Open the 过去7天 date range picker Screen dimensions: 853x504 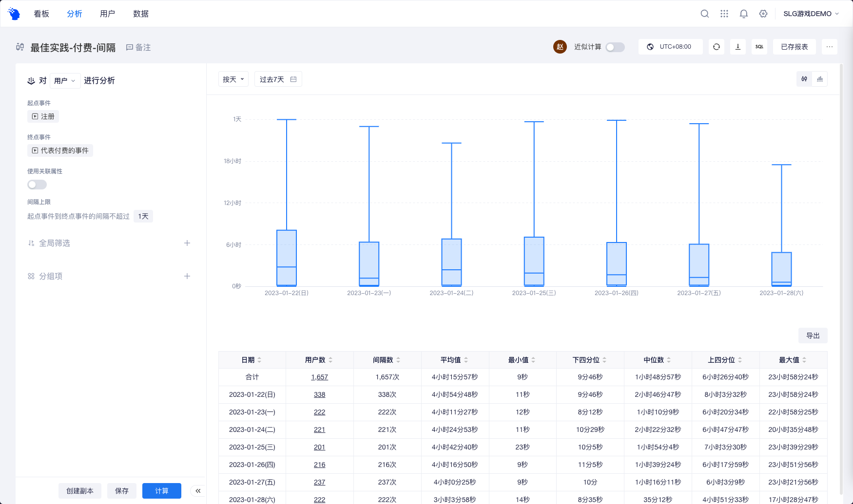[278, 79]
